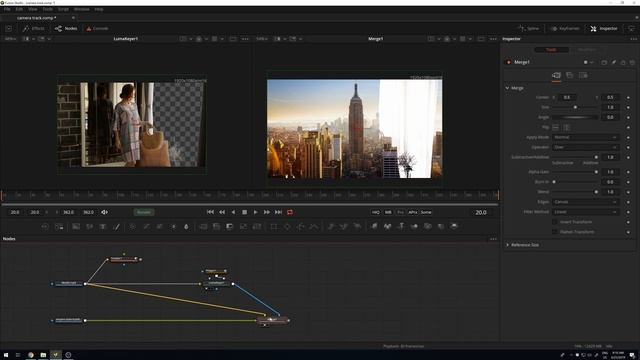Enable the Invert Transform checkbox
Viewport: 640px width, 360px height.
coord(555,222)
